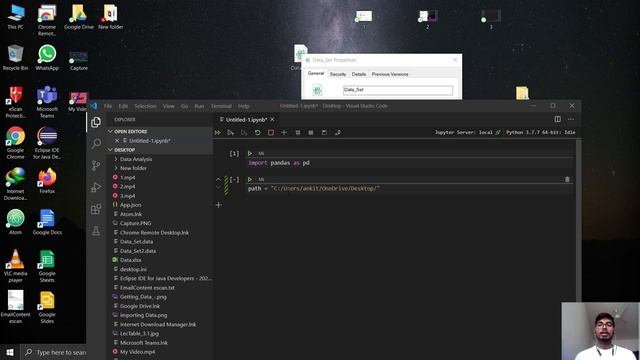Select LecTable_3.1.jpg in explorer
Viewport: 640px width, 360px height.
pos(139,333)
